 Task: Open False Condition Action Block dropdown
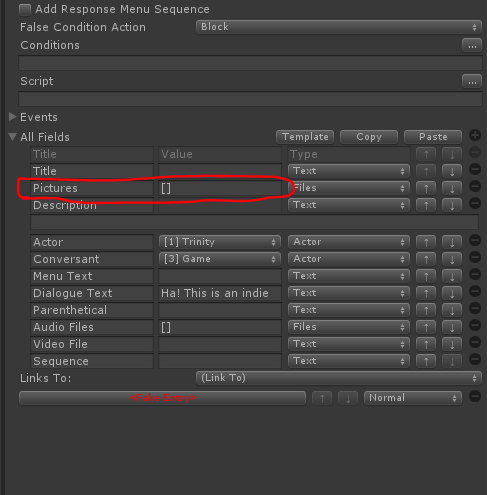(x=339, y=27)
